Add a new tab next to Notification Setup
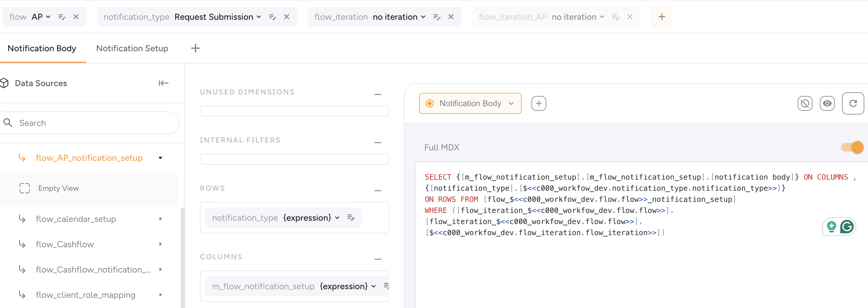This screenshot has height=308, width=868. [196, 48]
